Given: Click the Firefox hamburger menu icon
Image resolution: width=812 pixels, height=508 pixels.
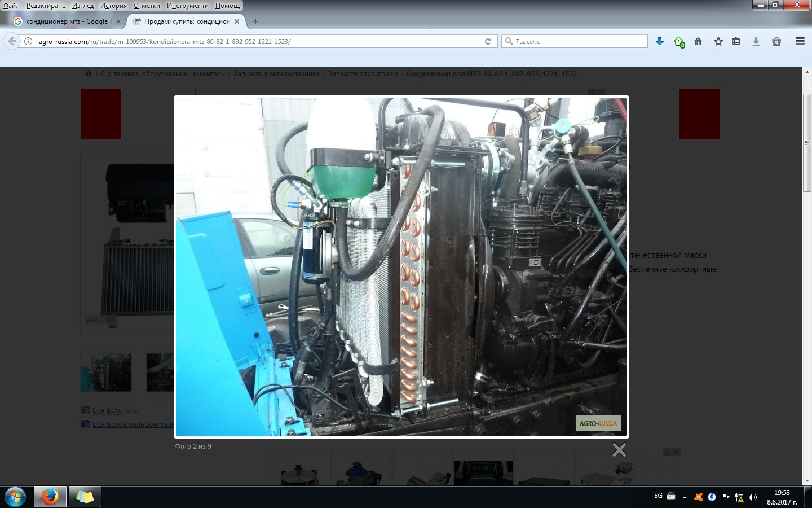Looking at the screenshot, I should pyautogui.click(x=800, y=41).
